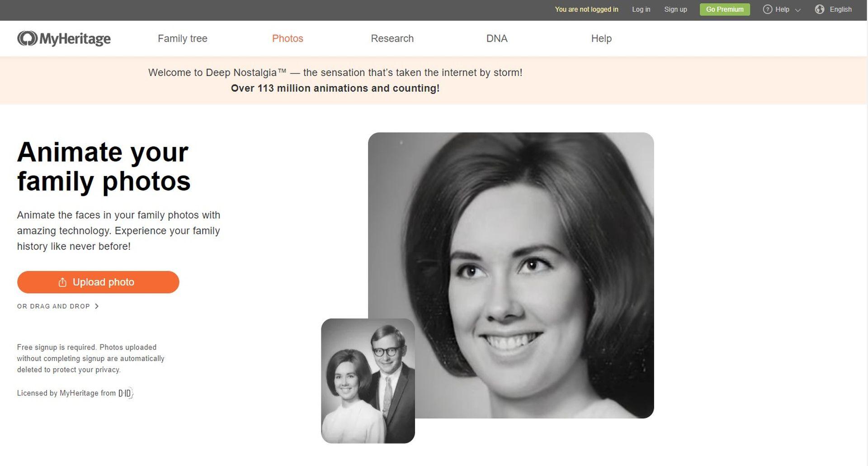Click the D-ID logo

click(x=126, y=393)
